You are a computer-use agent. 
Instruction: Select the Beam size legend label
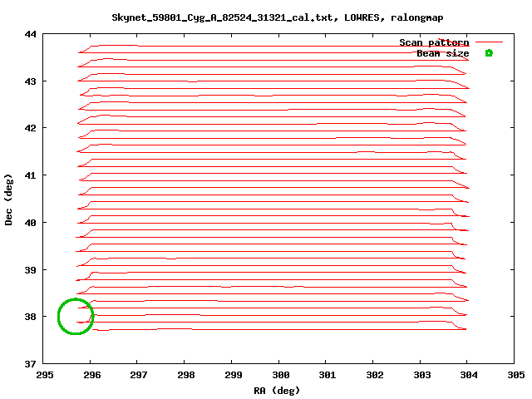pyautogui.click(x=443, y=53)
